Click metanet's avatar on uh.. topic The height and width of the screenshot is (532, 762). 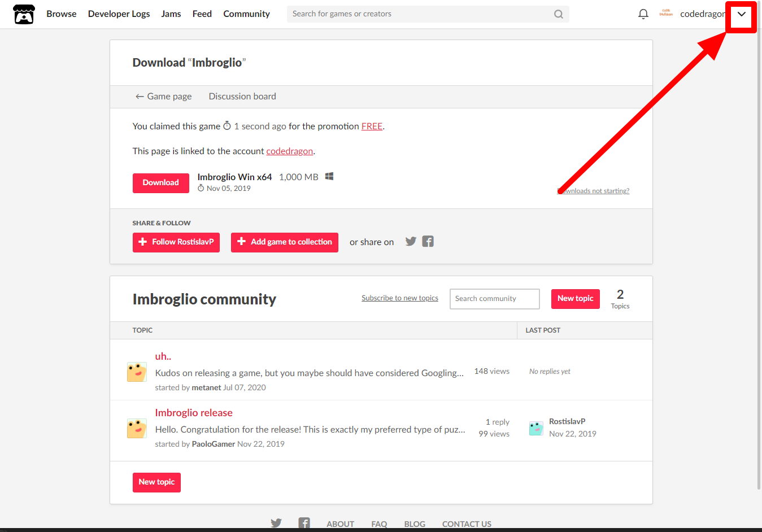137,372
